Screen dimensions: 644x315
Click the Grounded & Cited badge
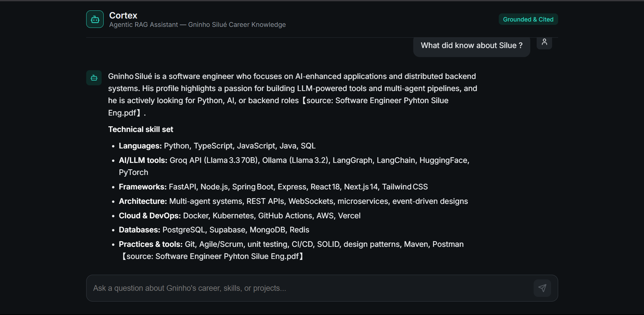[x=528, y=19]
